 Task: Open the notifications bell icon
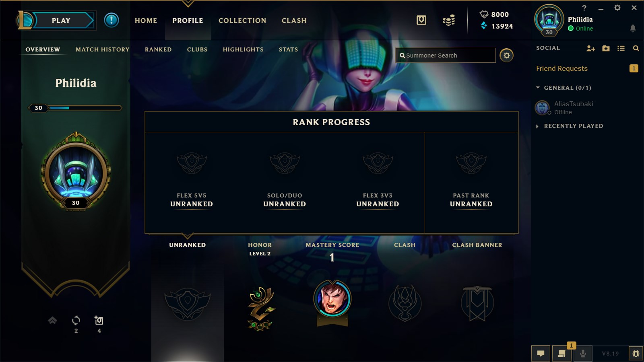click(633, 28)
